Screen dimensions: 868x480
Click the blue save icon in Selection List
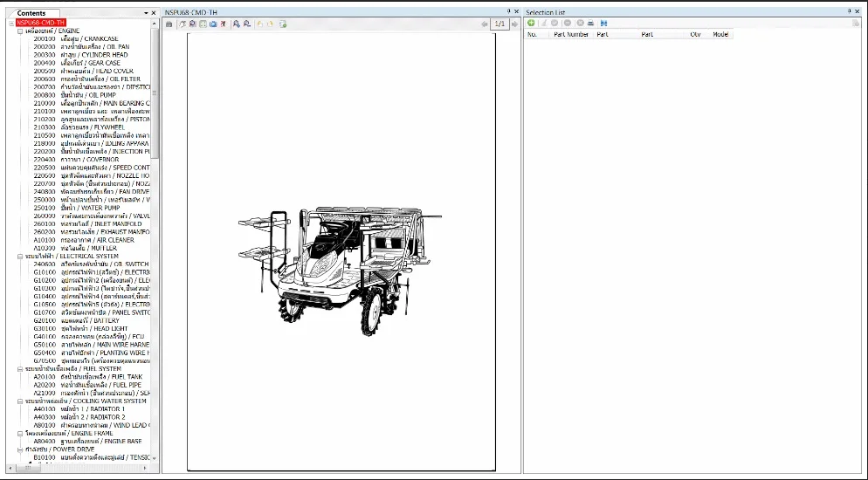tap(603, 24)
